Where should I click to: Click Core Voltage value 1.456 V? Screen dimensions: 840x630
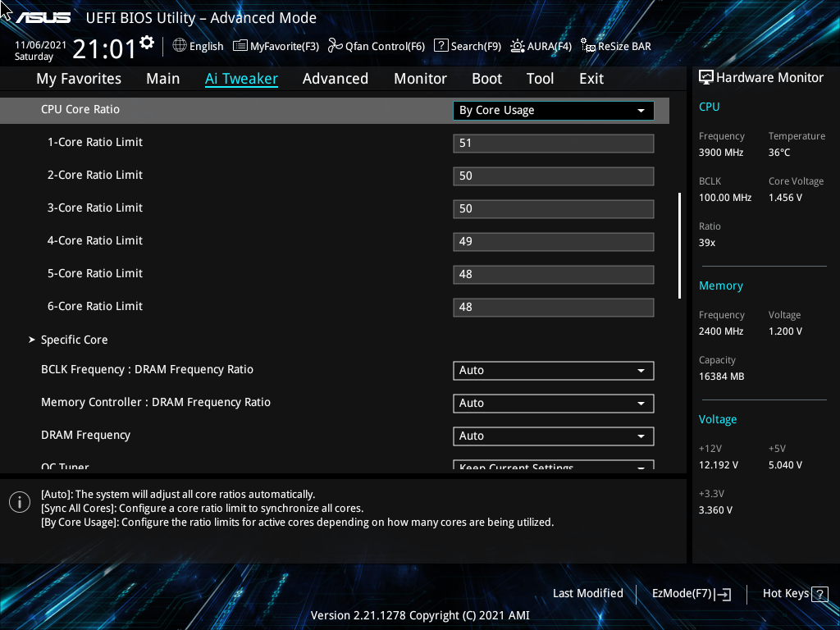point(785,198)
